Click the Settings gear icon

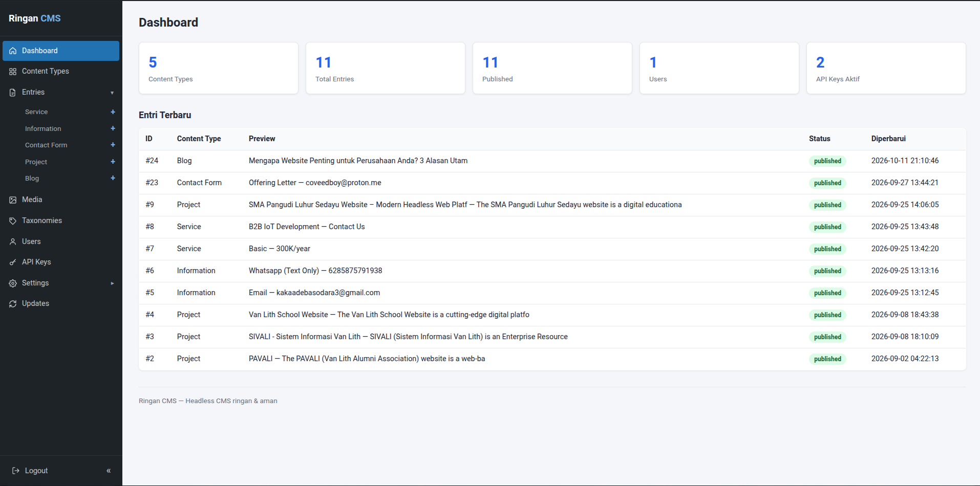coord(13,283)
